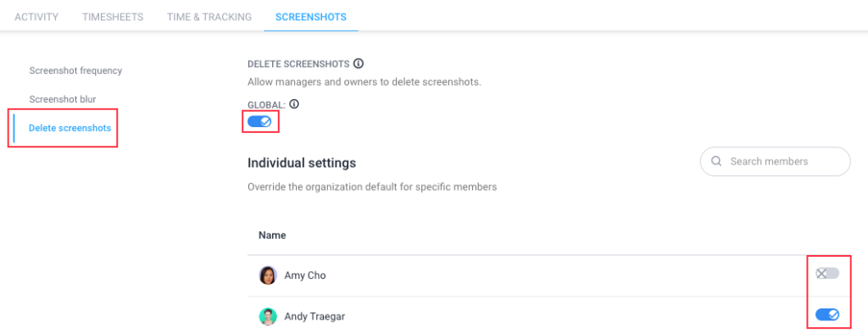Disable delete screenshots toggle for Andy Traegar

click(x=827, y=314)
